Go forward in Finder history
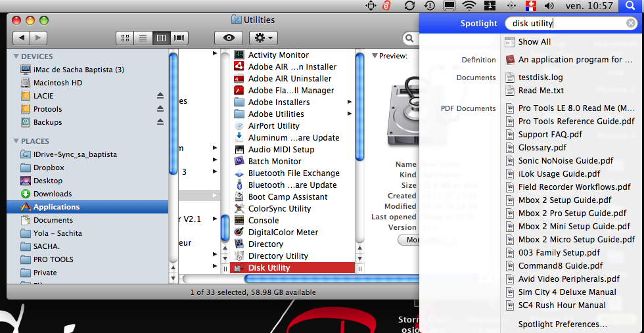 pos(38,38)
